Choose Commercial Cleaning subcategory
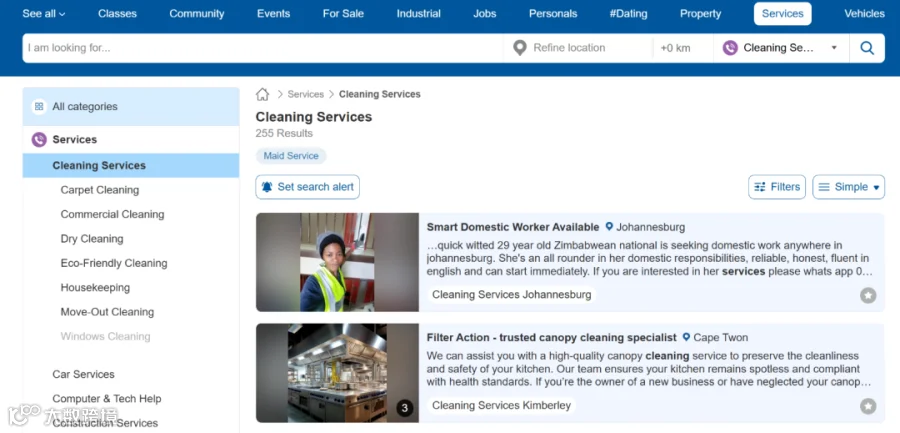 pos(112,214)
